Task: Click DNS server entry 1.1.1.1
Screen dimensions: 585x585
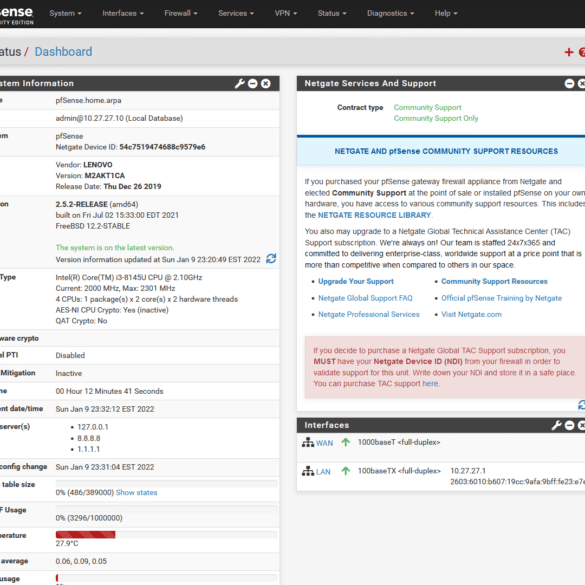Action: [x=88, y=449]
